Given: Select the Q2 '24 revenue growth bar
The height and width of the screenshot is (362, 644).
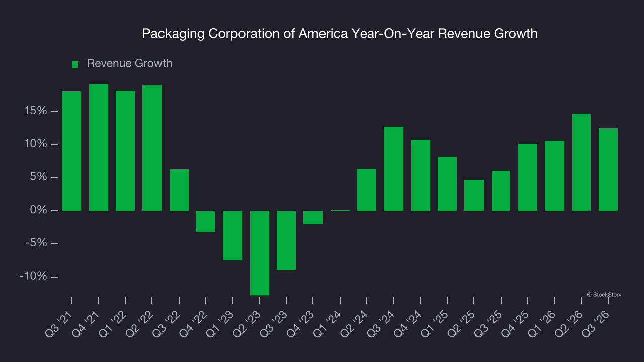Looking at the screenshot, I should [x=367, y=190].
